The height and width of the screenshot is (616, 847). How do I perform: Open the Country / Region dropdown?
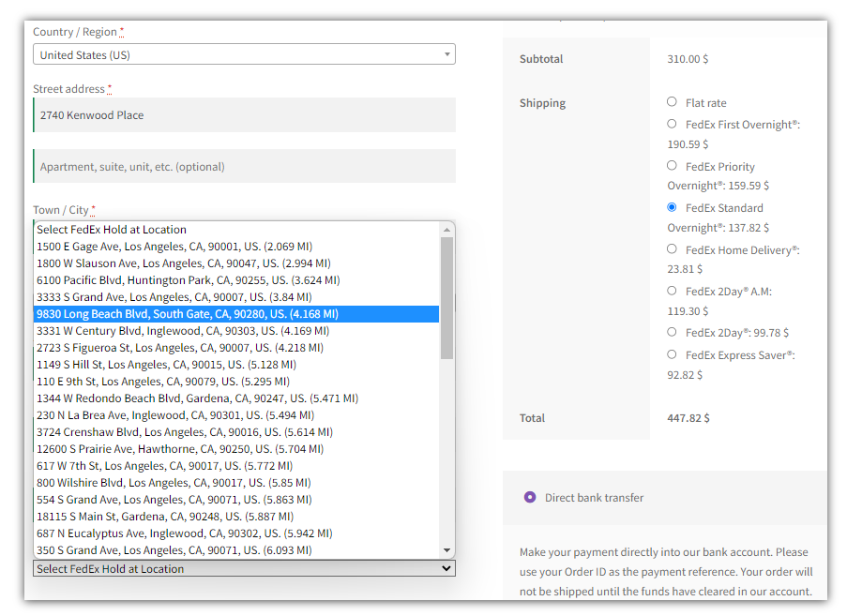click(x=244, y=54)
